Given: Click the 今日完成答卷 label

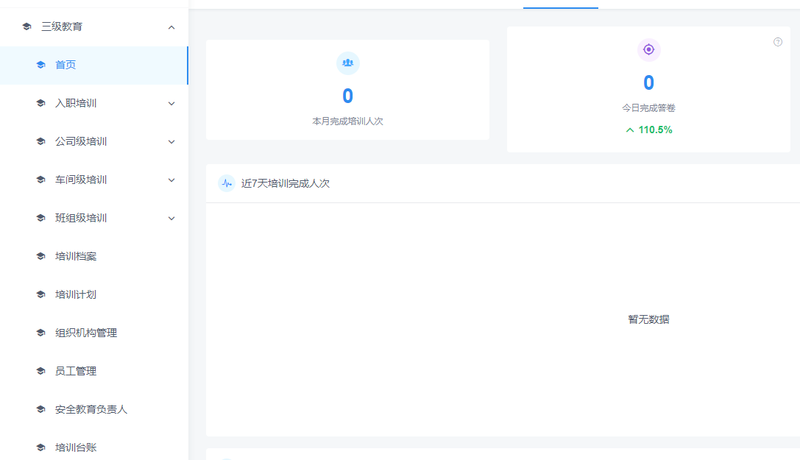Looking at the screenshot, I should click(x=648, y=108).
